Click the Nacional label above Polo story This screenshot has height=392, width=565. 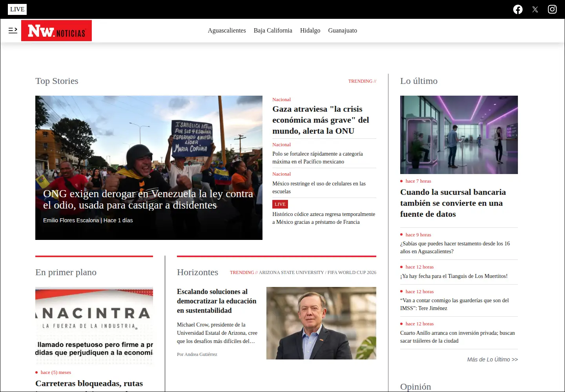click(282, 145)
